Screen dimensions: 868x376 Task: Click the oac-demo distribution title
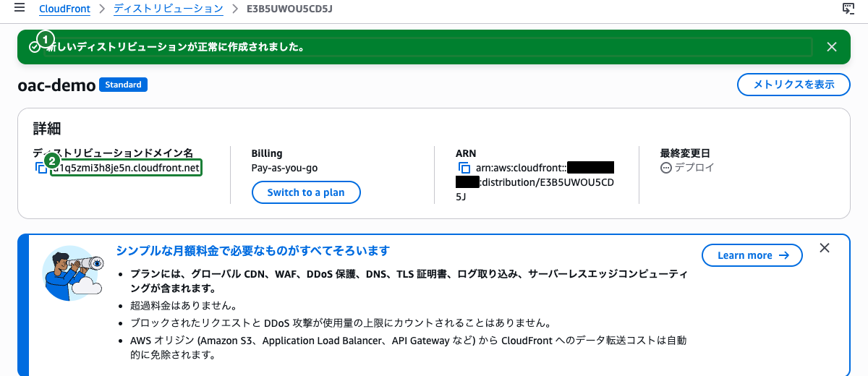pos(56,85)
